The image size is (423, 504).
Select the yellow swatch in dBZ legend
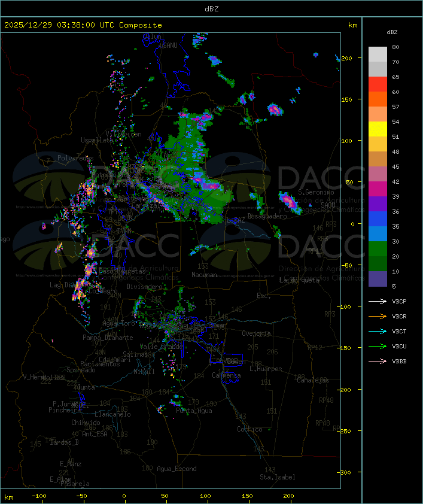pos(378,129)
